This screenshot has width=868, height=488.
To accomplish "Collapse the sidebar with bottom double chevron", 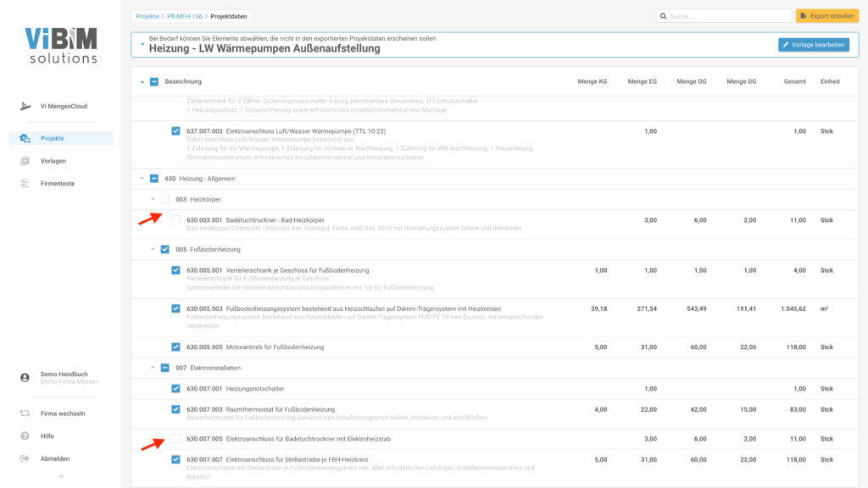I will tap(60, 477).
